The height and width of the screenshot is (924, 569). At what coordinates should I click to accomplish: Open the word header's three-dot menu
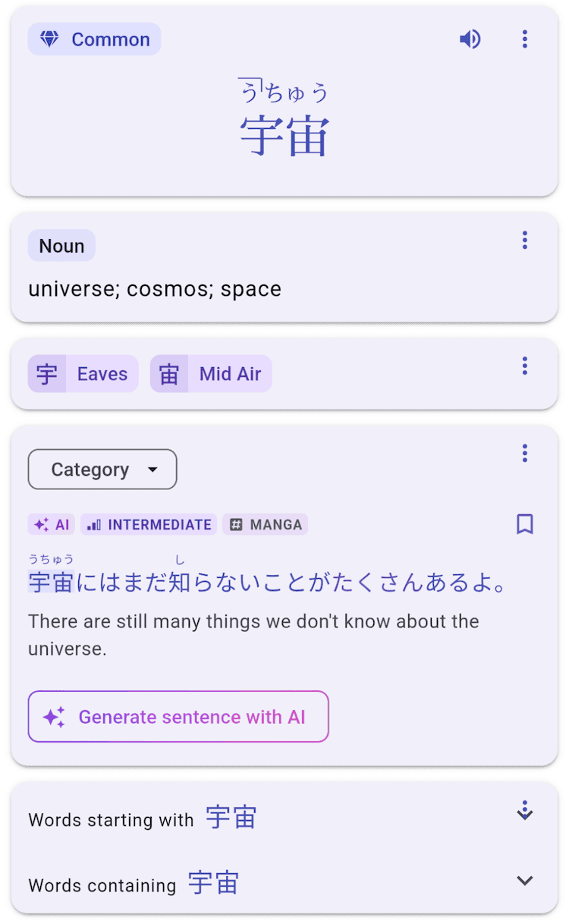524,39
